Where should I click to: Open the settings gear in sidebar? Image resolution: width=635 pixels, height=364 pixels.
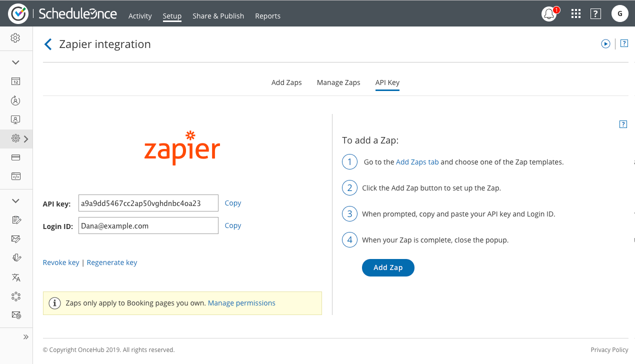pos(15,38)
